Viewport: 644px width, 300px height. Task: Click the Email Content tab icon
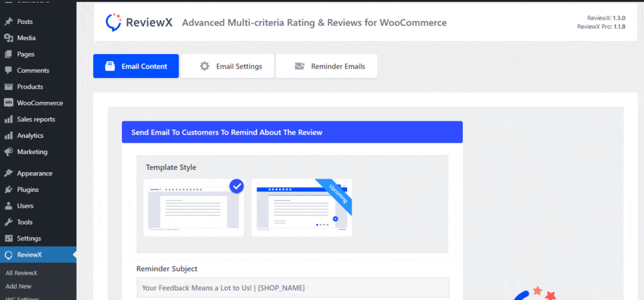(110, 66)
